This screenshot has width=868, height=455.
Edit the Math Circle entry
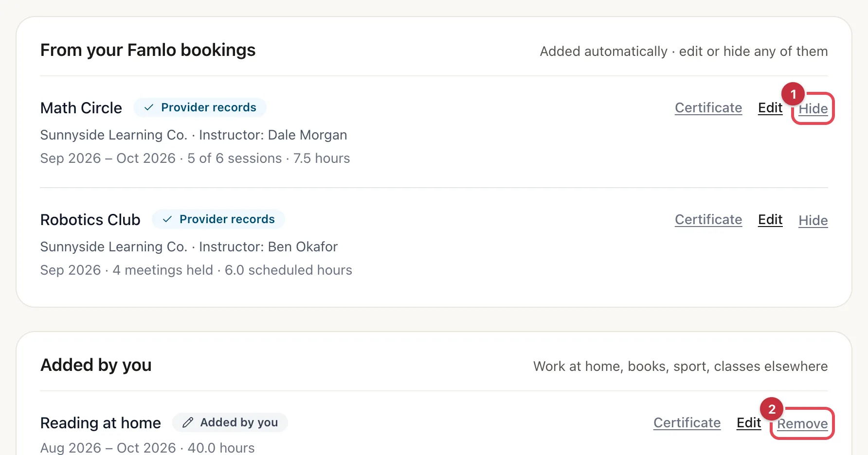pyautogui.click(x=770, y=108)
